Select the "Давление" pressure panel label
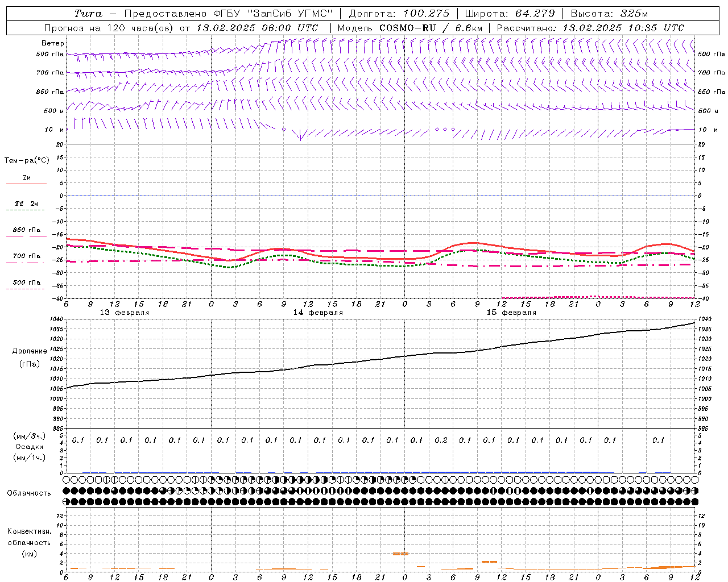 [x=30, y=351]
